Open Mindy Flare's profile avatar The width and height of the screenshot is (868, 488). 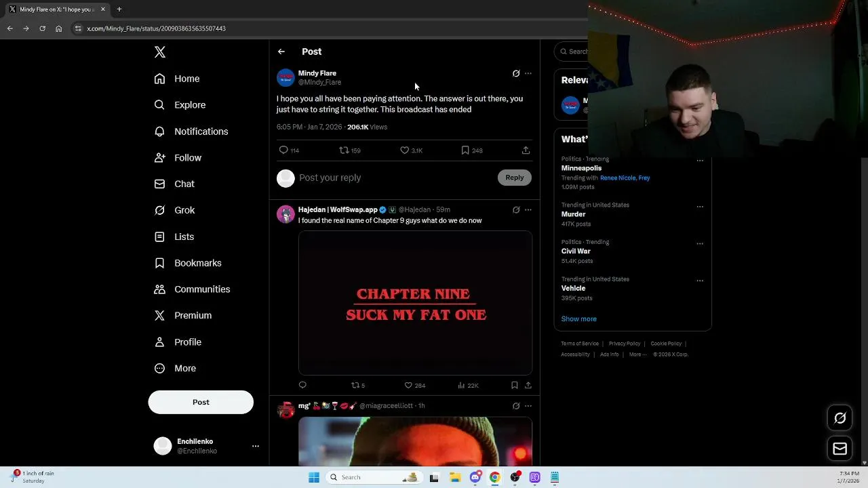click(285, 77)
